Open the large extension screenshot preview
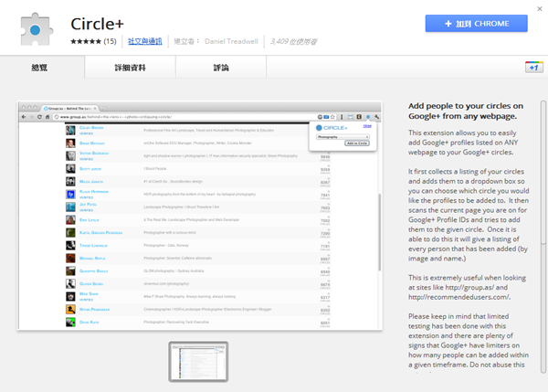The width and height of the screenshot is (548, 392). coord(200,216)
